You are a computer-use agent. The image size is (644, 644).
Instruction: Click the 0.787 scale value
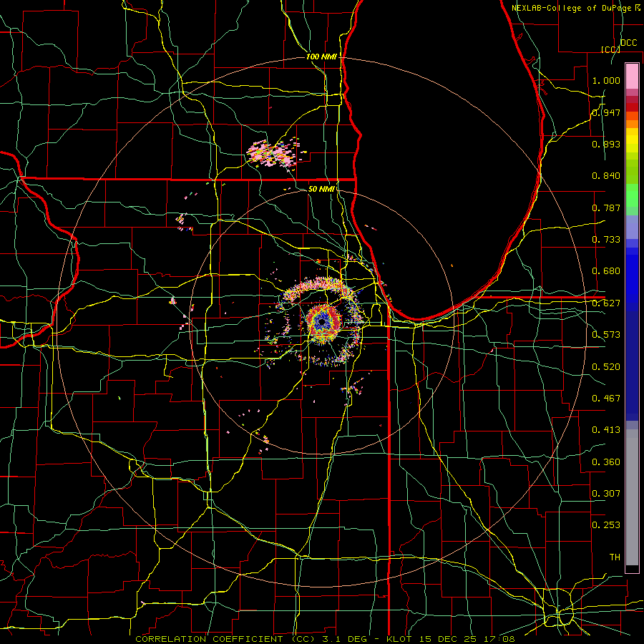606,208
